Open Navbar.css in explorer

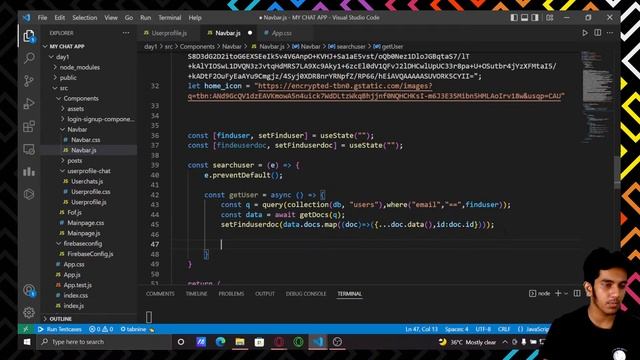(x=89, y=140)
